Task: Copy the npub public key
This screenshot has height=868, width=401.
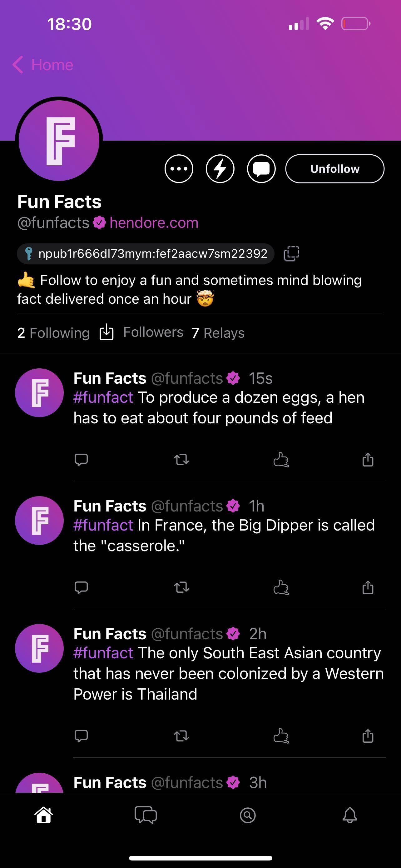Action: tap(291, 253)
